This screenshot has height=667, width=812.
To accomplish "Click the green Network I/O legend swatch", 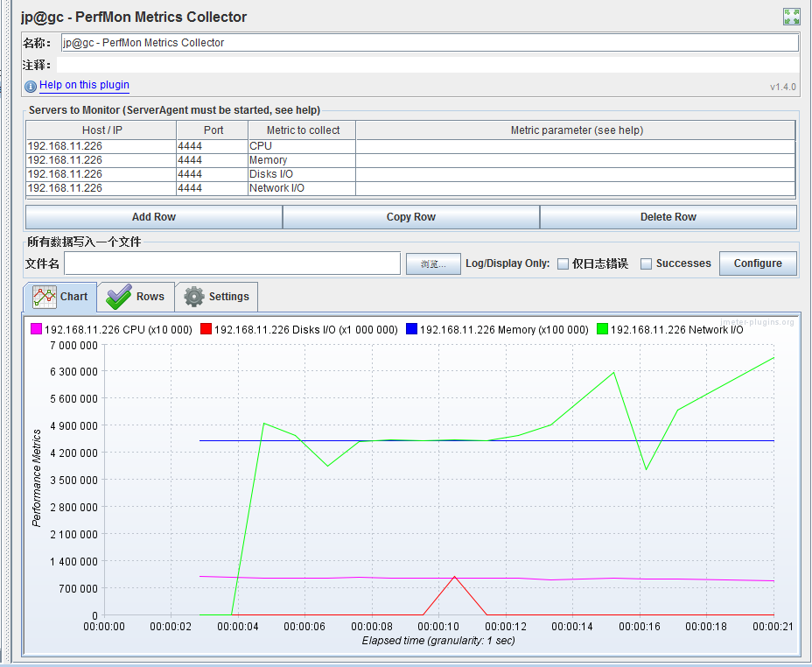I will tap(602, 329).
